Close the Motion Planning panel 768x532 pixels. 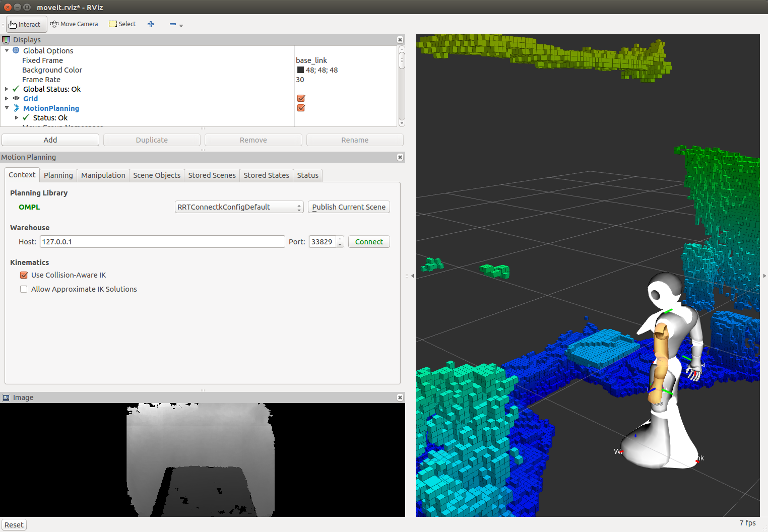click(x=400, y=157)
